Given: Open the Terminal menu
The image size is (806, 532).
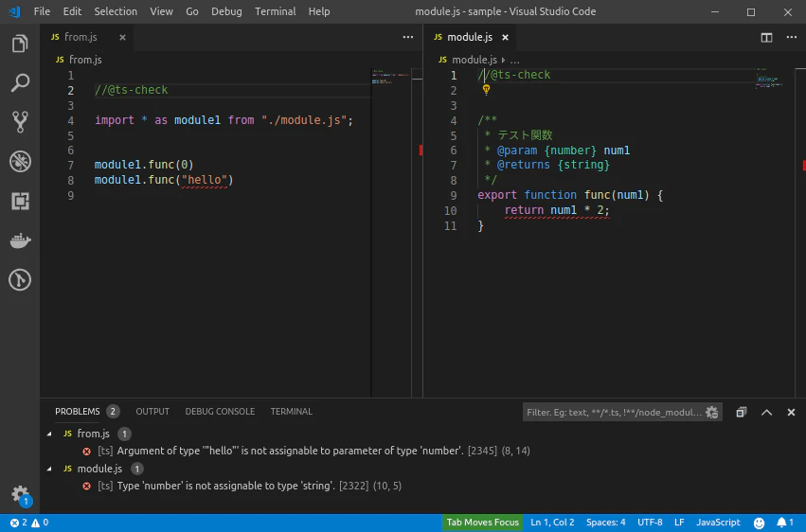Looking at the screenshot, I should click(276, 11).
